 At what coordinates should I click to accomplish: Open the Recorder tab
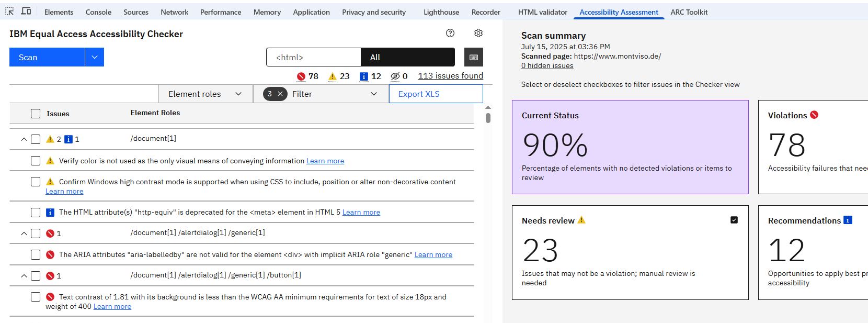pos(486,12)
